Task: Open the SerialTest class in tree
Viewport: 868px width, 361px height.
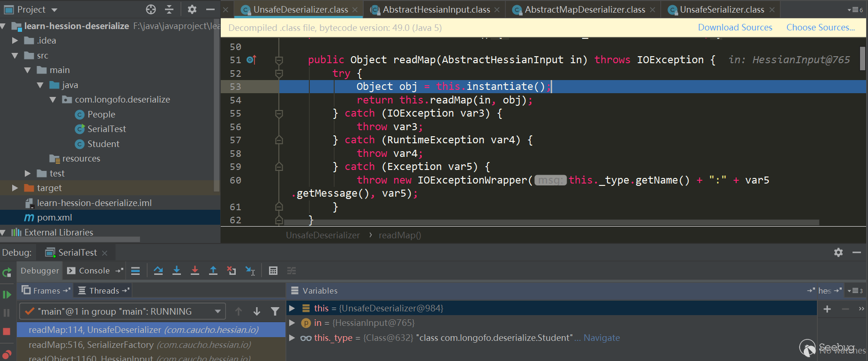Action: [106, 129]
